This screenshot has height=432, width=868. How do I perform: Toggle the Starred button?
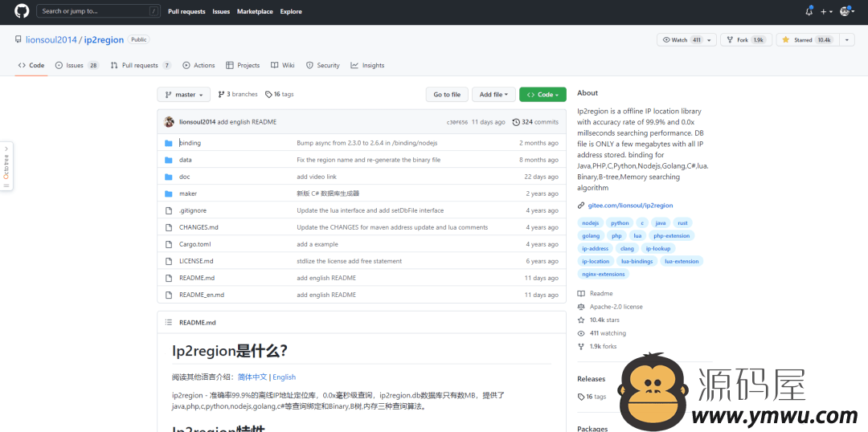(x=808, y=40)
